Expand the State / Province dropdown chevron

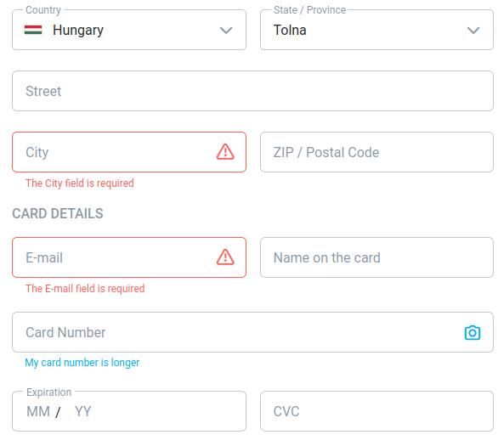[x=473, y=31]
